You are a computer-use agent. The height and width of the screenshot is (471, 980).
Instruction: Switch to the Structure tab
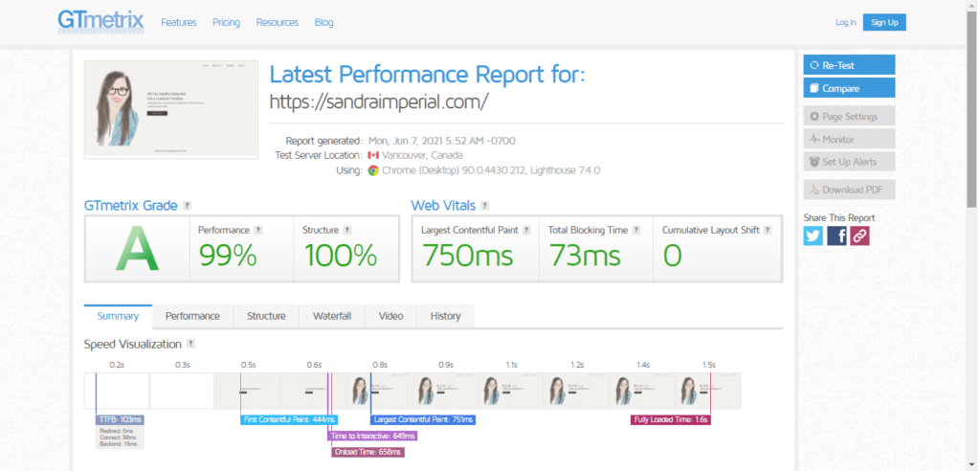click(266, 316)
